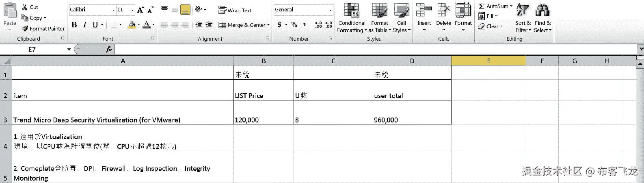Open the Conditional Formatting menu
Image resolution: width=644 pixels, height=183 pixels.
click(x=352, y=17)
